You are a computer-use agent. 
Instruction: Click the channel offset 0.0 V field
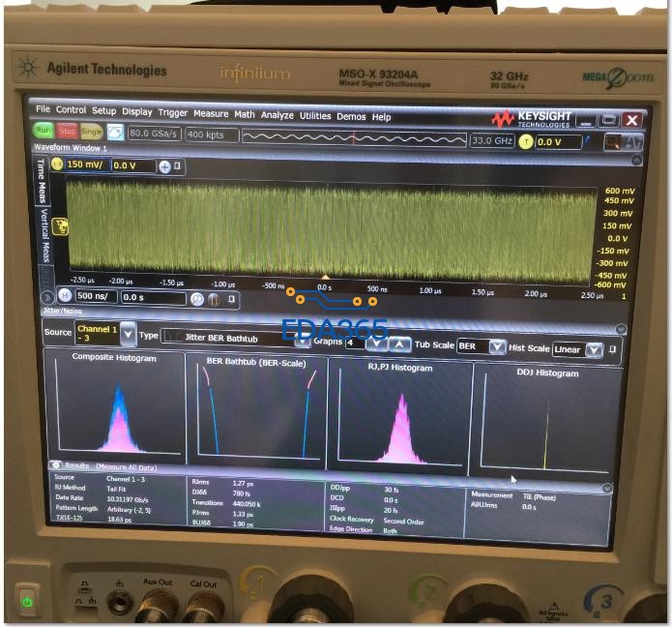point(132,165)
